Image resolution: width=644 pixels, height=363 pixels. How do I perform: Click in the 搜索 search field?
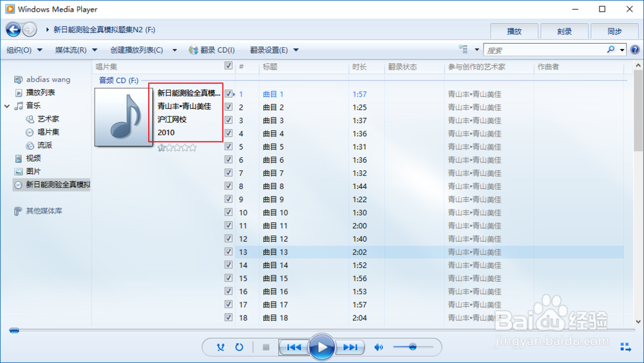point(545,50)
